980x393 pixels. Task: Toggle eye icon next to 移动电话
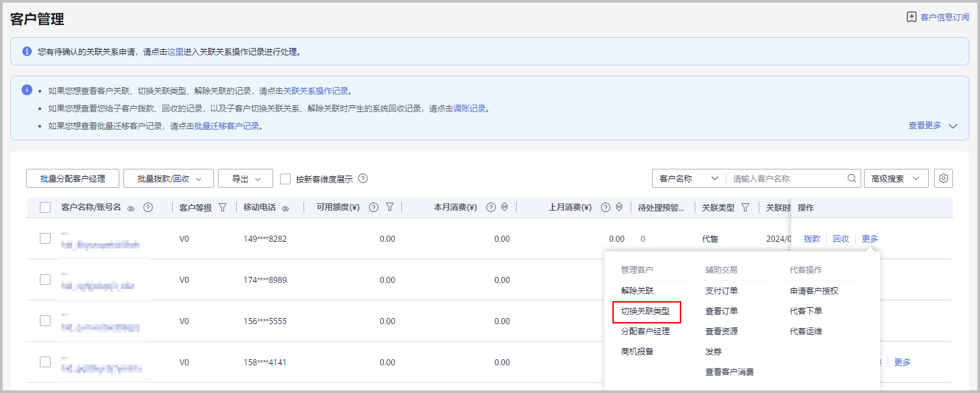285,209
